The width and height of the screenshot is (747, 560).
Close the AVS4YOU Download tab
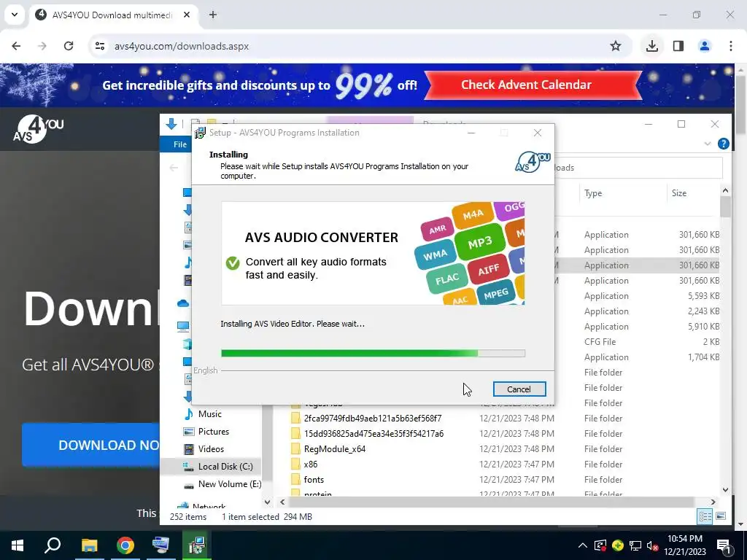click(x=187, y=15)
